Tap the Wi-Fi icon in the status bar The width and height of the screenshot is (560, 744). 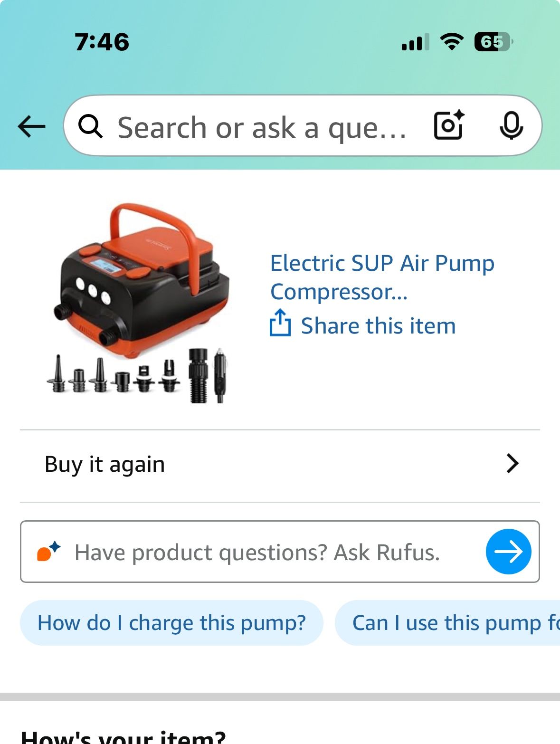tap(451, 42)
